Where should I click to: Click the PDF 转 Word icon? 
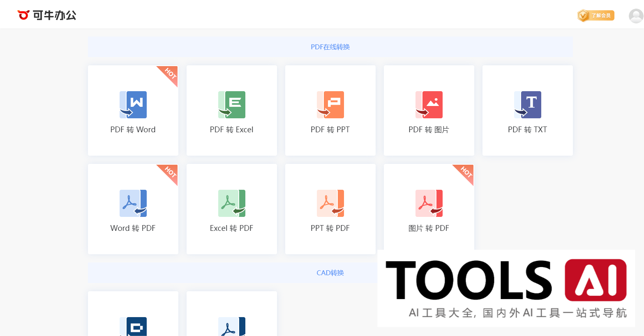pos(133,105)
